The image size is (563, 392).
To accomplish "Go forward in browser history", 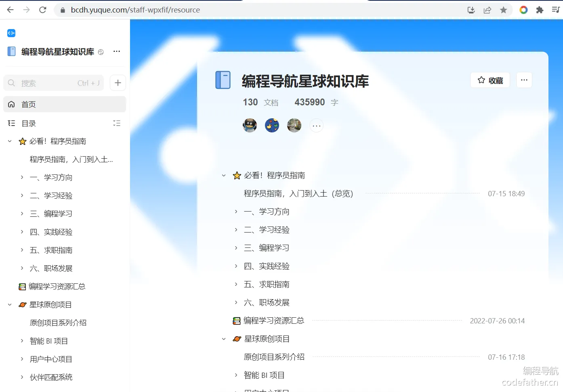I will (x=27, y=10).
